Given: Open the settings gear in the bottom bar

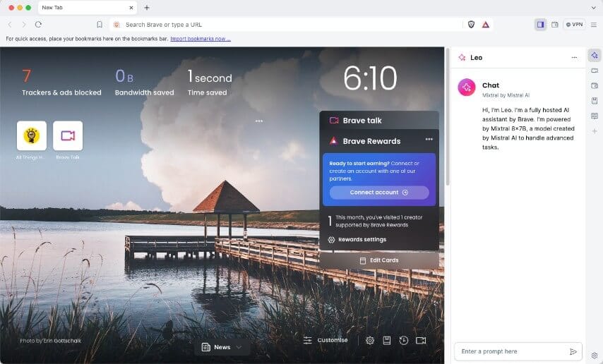Looking at the screenshot, I should tap(370, 341).
